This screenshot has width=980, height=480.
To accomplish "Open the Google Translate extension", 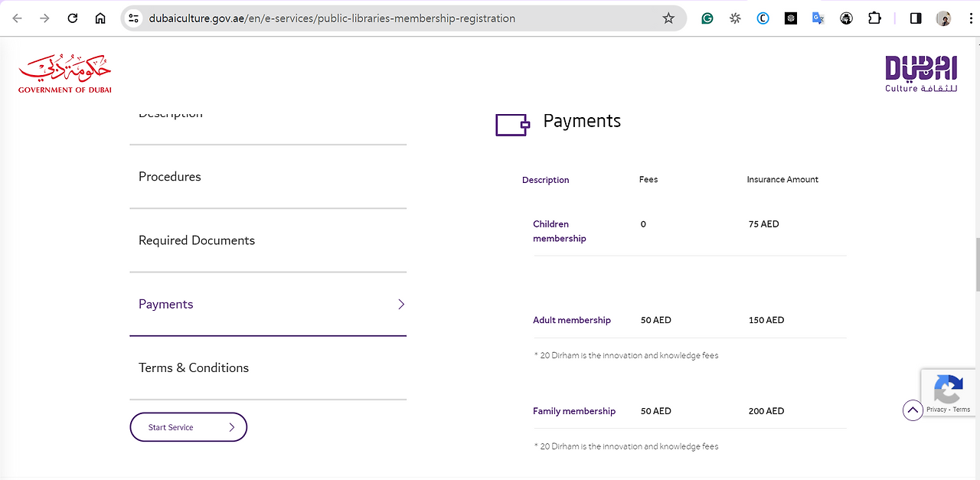I will (818, 18).
